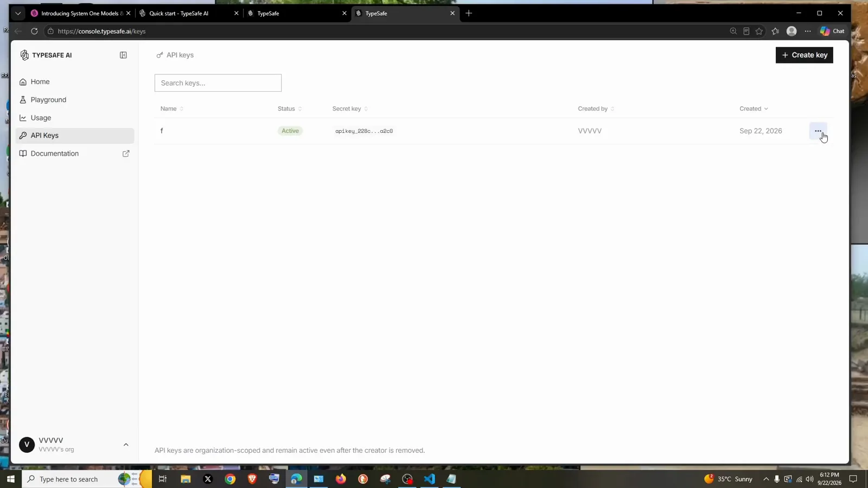Click the V user avatar

click(27, 445)
